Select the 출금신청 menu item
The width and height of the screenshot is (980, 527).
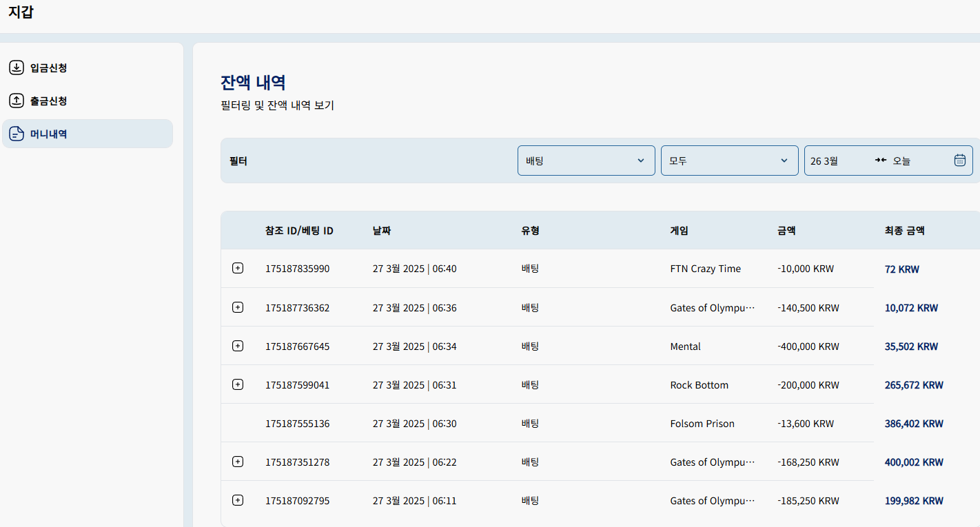[88, 101]
